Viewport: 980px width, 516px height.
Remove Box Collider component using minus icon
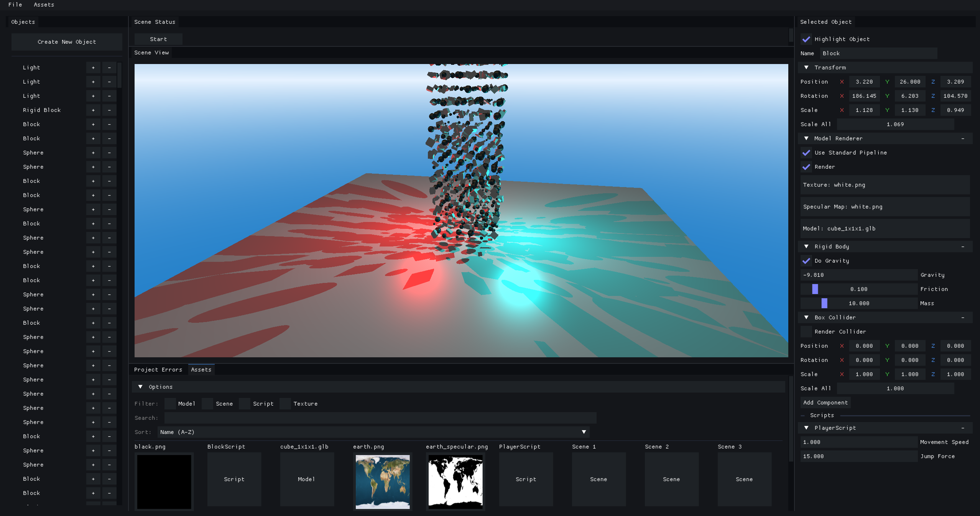[x=963, y=317]
